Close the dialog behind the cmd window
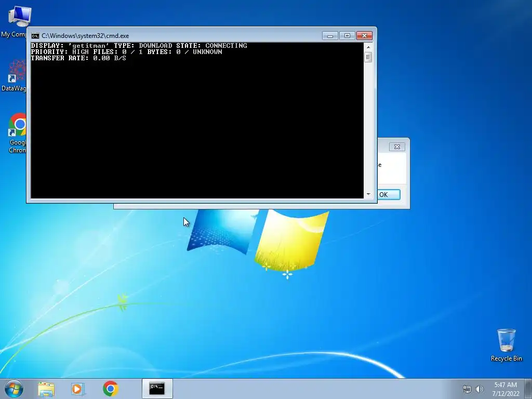The height and width of the screenshot is (399, 532). tap(397, 147)
